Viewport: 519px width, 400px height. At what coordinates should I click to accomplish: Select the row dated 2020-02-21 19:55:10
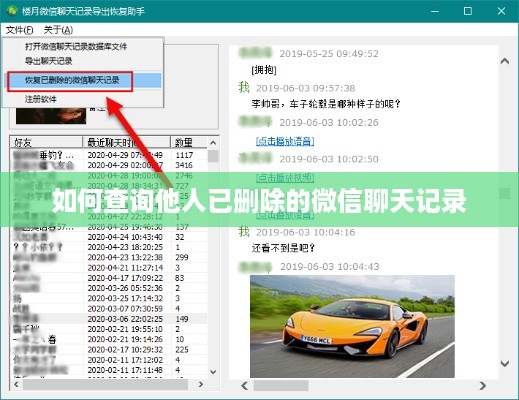point(109,329)
